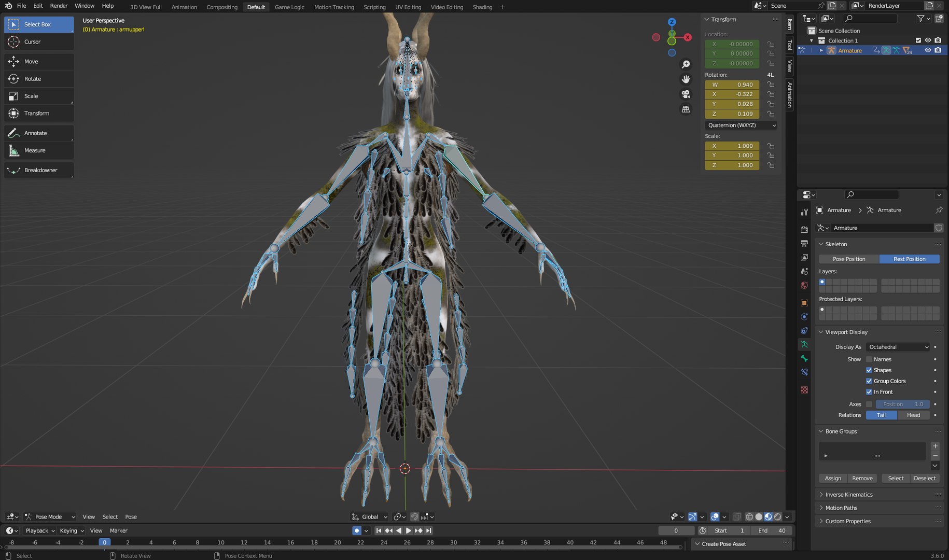
Task: Toggle the In Front checkbox
Action: point(869,392)
